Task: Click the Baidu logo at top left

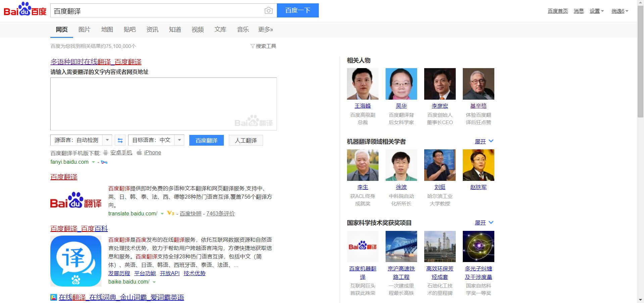Action: [23, 9]
